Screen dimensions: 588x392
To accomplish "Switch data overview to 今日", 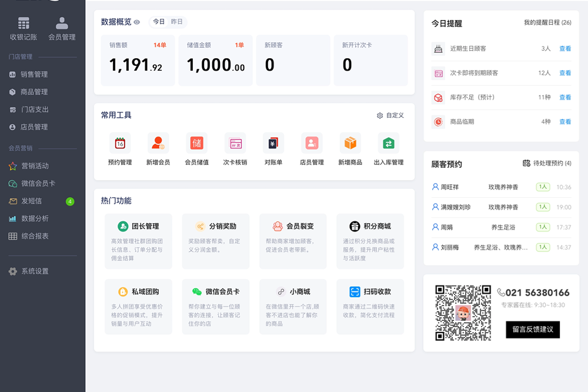I will 159,22.
